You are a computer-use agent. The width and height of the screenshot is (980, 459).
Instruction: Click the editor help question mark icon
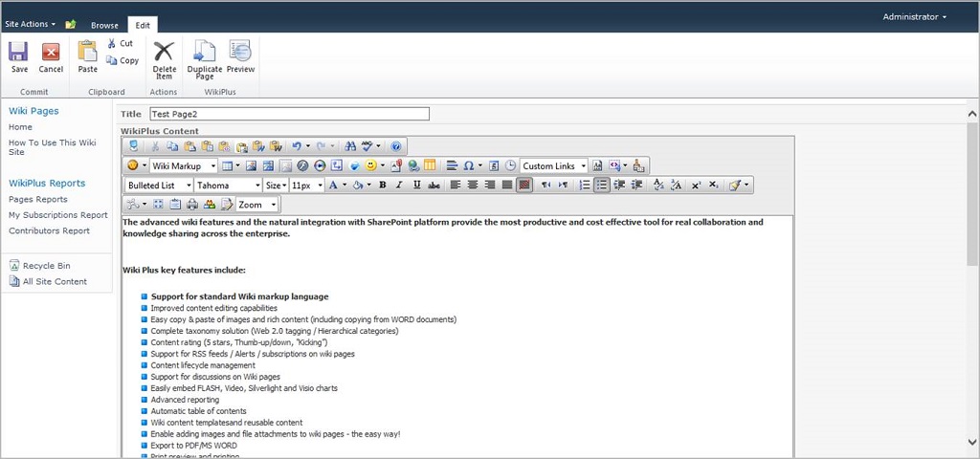coord(396,146)
